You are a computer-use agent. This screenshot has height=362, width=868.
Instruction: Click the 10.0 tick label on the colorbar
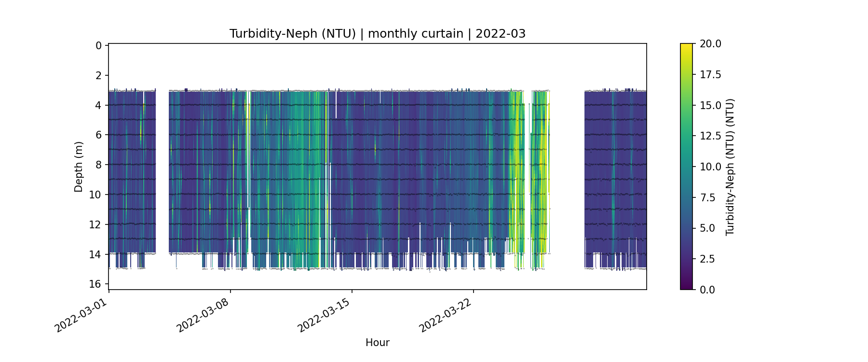[x=710, y=167]
